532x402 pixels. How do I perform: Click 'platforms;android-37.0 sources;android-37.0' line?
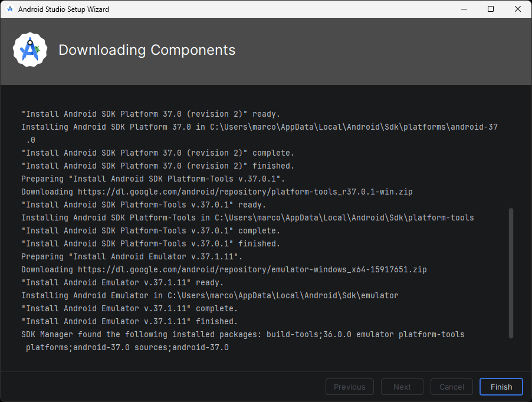pyautogui.click(x=127, y=347)
